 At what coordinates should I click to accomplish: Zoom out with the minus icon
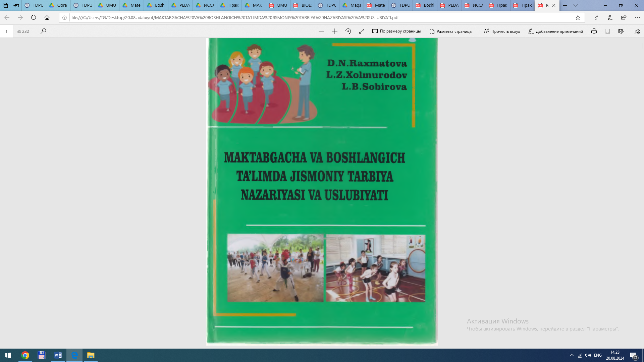point(321,31)
